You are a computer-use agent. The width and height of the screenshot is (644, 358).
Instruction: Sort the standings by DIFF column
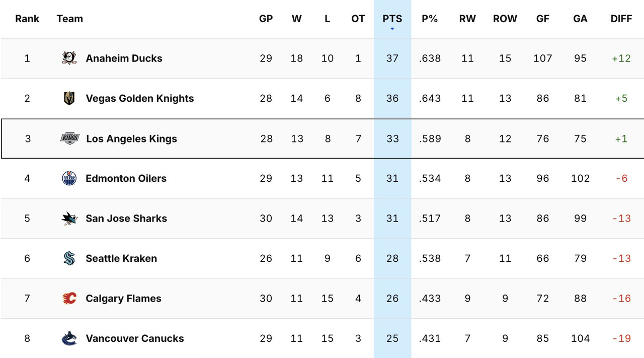point(621,19)
